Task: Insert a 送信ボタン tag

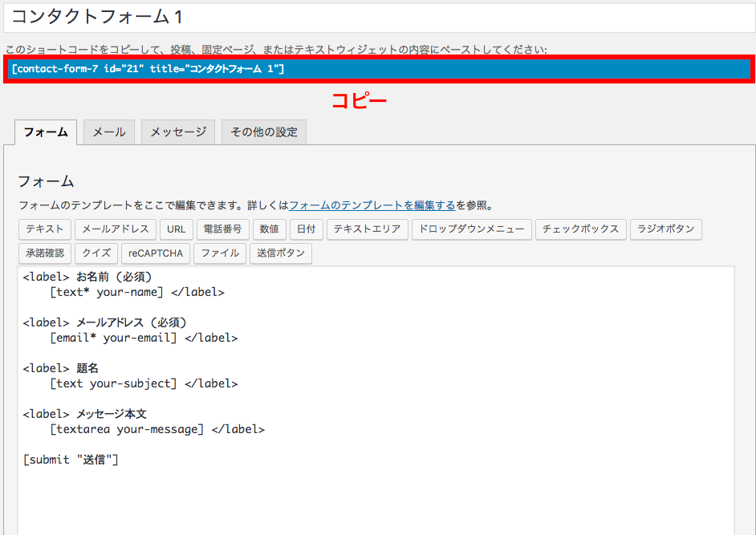Action: tap(281, 253)
